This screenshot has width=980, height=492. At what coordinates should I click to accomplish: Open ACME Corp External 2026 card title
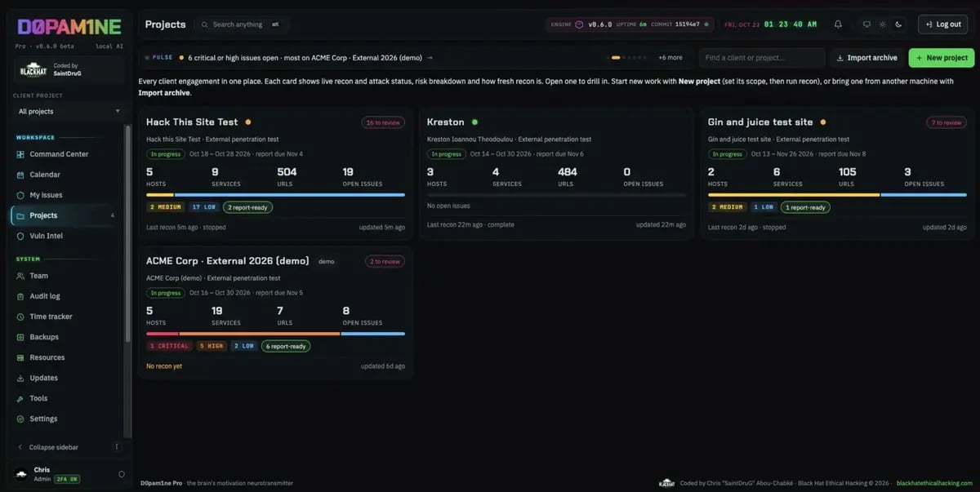point(228,261)
